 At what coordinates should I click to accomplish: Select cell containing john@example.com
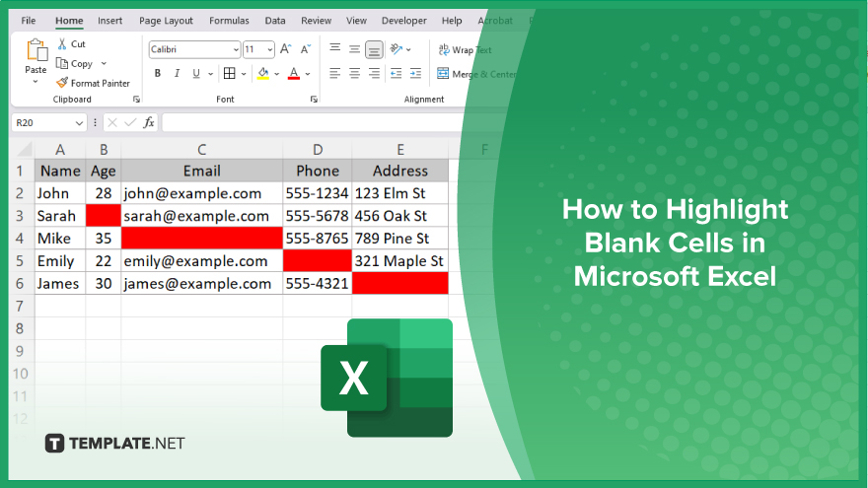click(x=201, y=193)
